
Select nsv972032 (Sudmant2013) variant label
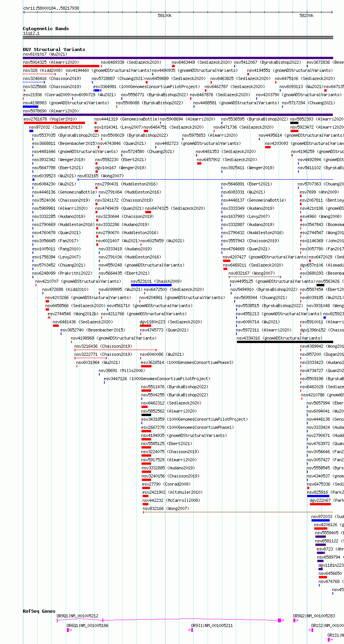tap(56, 127)
